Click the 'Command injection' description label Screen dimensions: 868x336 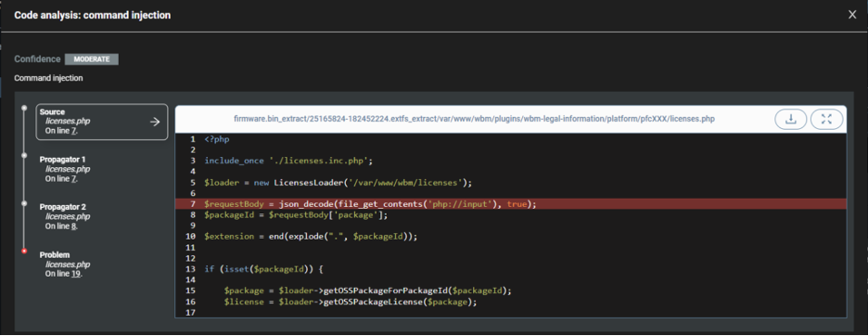point(49,78)
